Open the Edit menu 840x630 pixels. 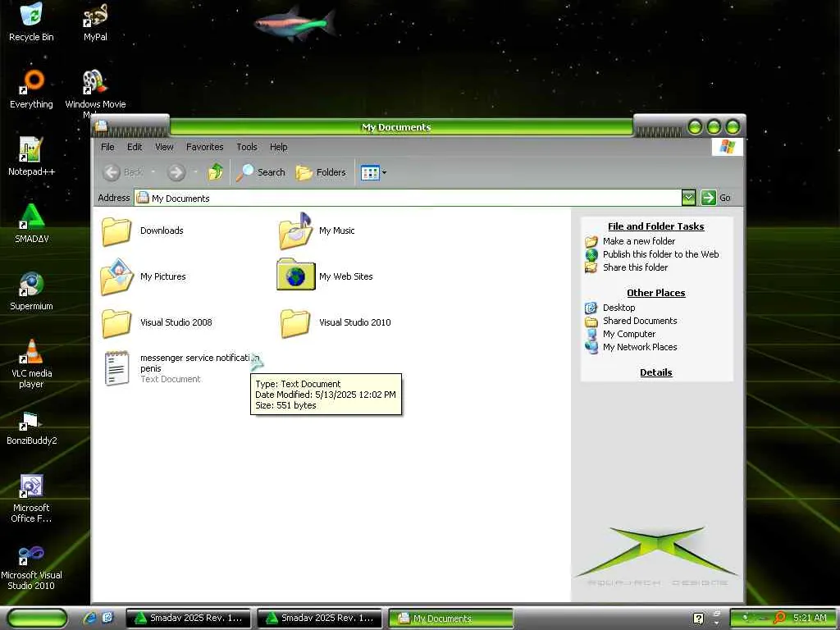pos(135,147)
